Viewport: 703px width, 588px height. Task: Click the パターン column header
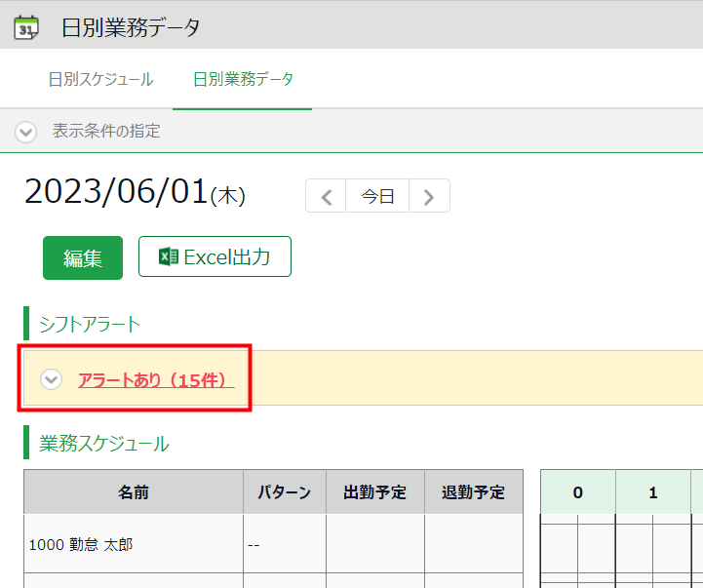284,492
